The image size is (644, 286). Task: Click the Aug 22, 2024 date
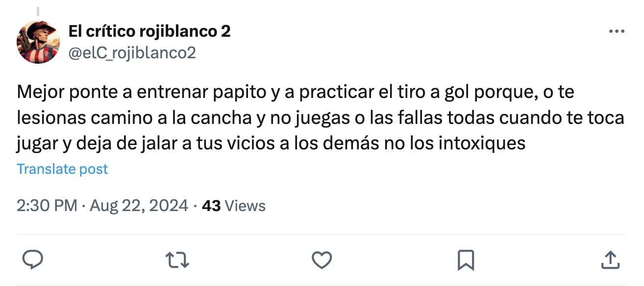pyautogui.click(x=139, y=206)
